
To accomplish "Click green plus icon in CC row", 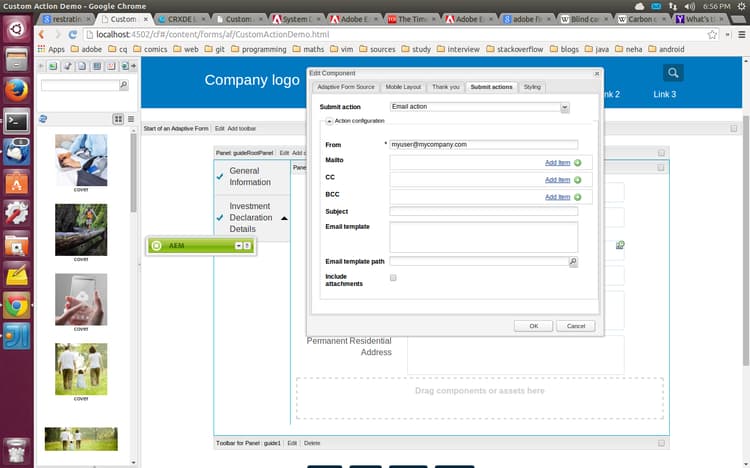I will pyautogui.click(x=578, y=180).
